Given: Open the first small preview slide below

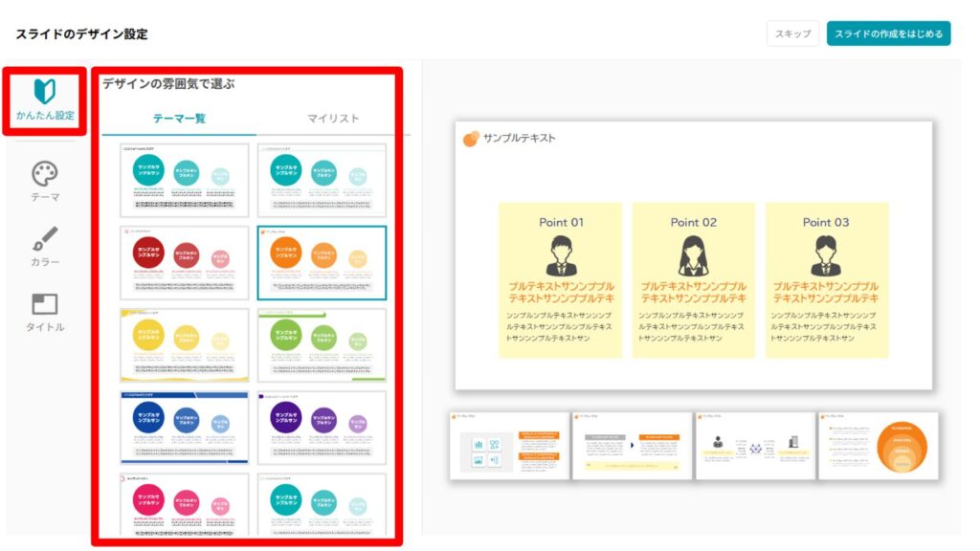Looking at the screenshot, I should click(509, 446).
